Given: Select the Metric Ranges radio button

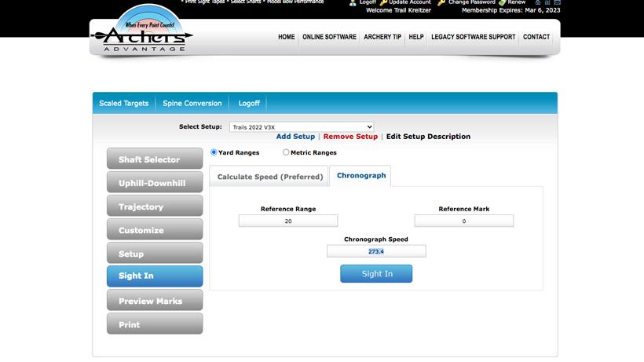Looking at the screenshot, I should (x=286, y=152).
